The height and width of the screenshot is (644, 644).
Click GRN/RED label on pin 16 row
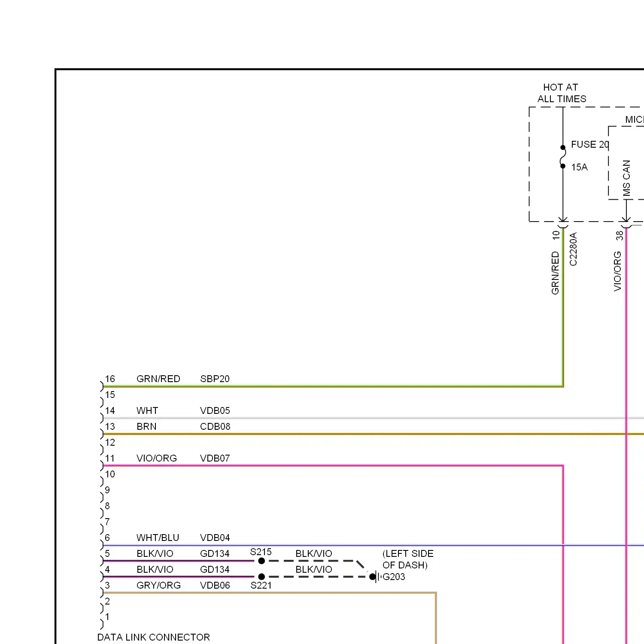click(x=158, y=379)
